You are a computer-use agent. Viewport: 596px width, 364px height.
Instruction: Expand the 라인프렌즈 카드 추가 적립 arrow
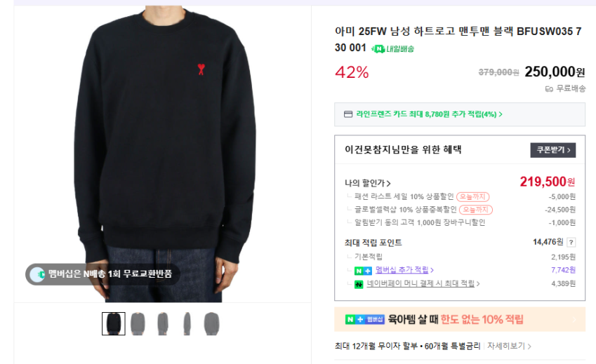[501, 114]
